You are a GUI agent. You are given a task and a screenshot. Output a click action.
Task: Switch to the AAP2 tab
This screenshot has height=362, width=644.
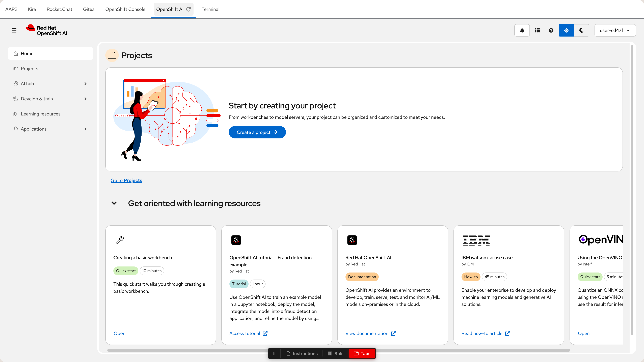pyautogui.click(x=11, y=9)
